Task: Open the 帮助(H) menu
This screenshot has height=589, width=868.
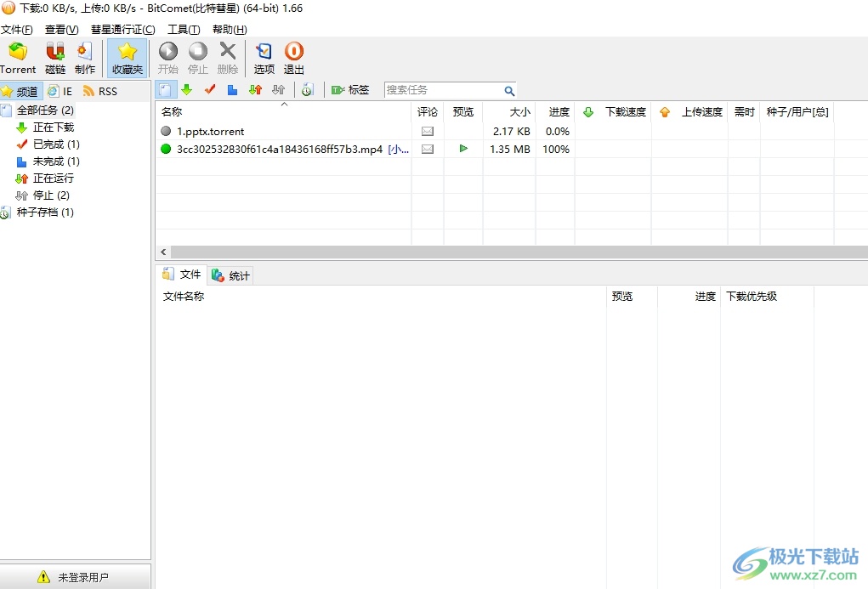Action: 230,30
